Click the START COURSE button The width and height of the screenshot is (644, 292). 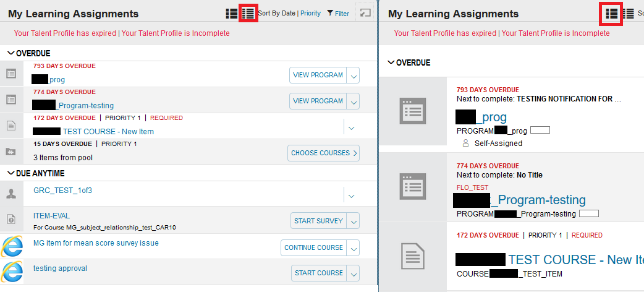[x=319, y=273]
